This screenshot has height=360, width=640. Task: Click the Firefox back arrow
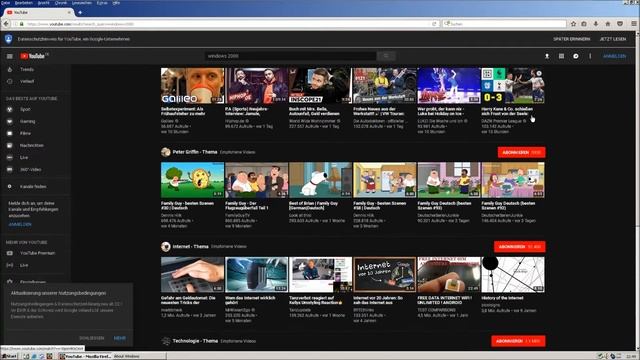(x=6, y=24)
